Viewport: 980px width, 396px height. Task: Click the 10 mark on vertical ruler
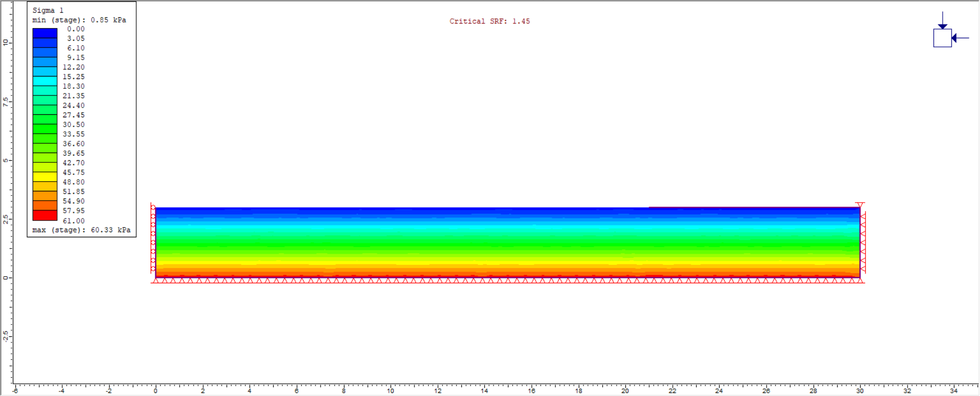[6, 42]
